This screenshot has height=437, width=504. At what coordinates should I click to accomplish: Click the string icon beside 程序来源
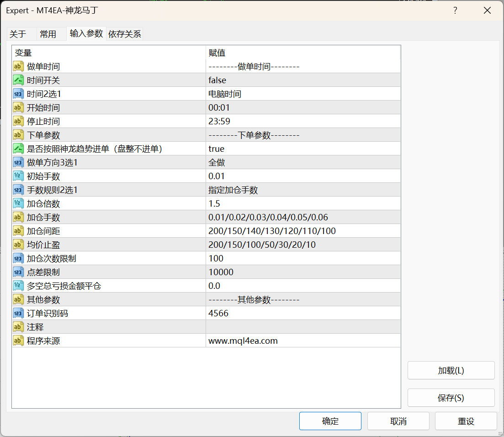click(x=18, y=341)
